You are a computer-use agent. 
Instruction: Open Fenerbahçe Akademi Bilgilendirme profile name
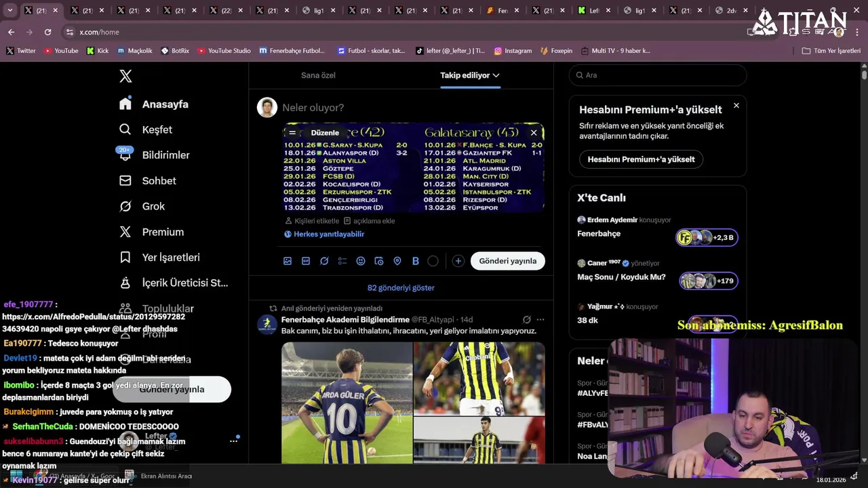point(345,320)
